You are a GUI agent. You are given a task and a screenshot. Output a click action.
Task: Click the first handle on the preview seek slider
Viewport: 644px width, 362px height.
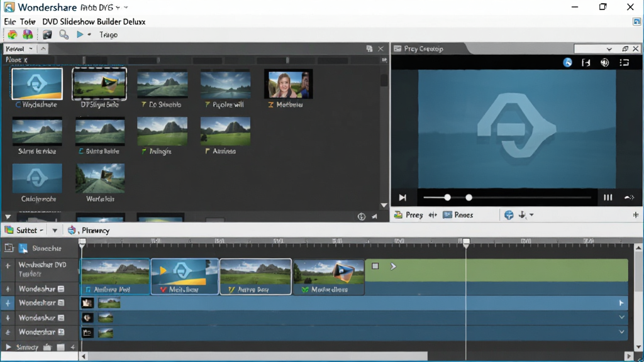tap(447, 198)
